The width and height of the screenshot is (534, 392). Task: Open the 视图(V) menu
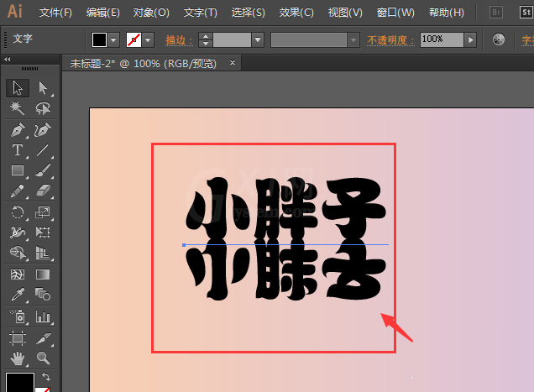coord(345,13)
